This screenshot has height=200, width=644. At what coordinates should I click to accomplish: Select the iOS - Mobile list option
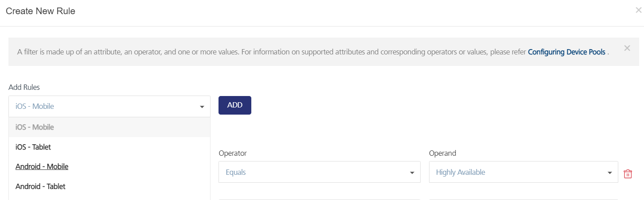(35, 127)
